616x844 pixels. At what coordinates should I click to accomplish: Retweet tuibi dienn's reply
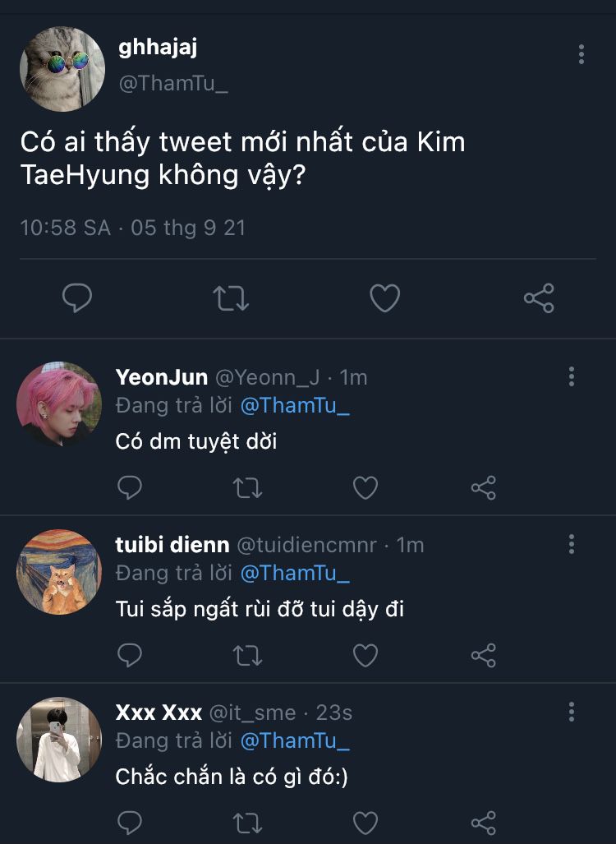[x=247, y=655]
